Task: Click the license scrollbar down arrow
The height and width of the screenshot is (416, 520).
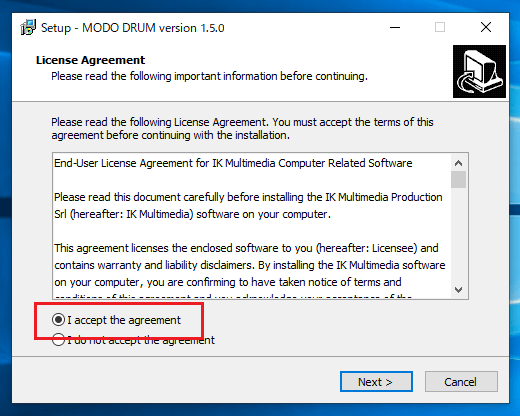Action: (x=459, y=289)
